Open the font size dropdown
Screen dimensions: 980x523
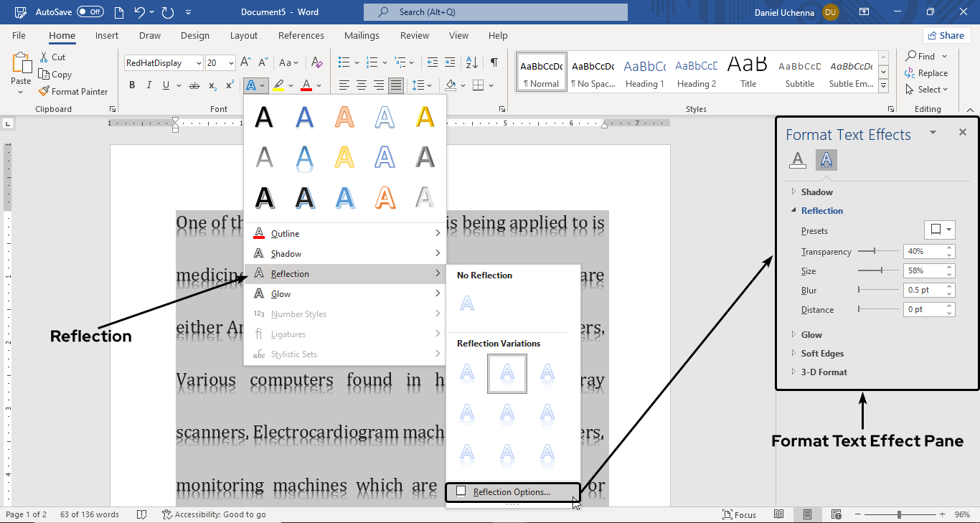(231, 63)
